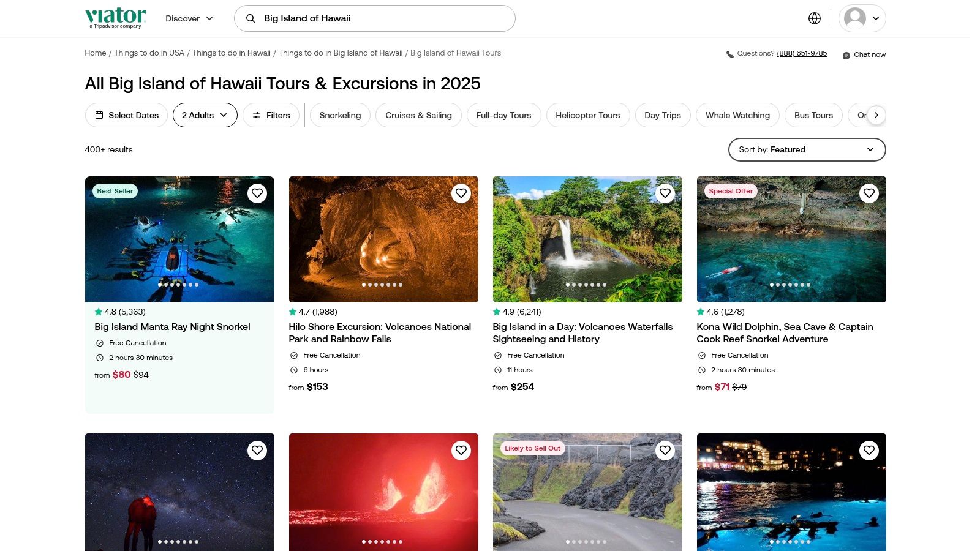Screen dimensions: 980x551
Task: Open Things to do in Big Island breadcrumb
Action: (x=341, y=53)
